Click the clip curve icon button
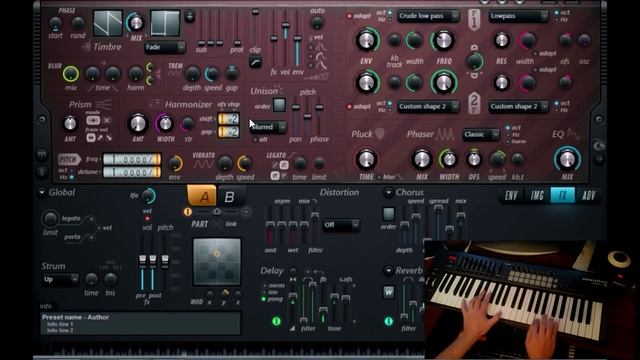 point(255,62)
